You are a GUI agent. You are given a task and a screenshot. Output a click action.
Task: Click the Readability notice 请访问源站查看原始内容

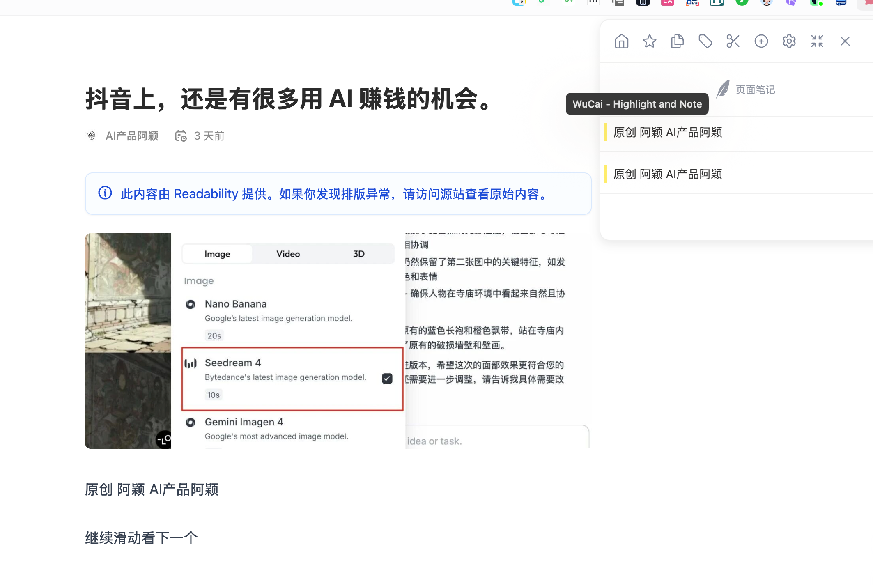point(475,194)
